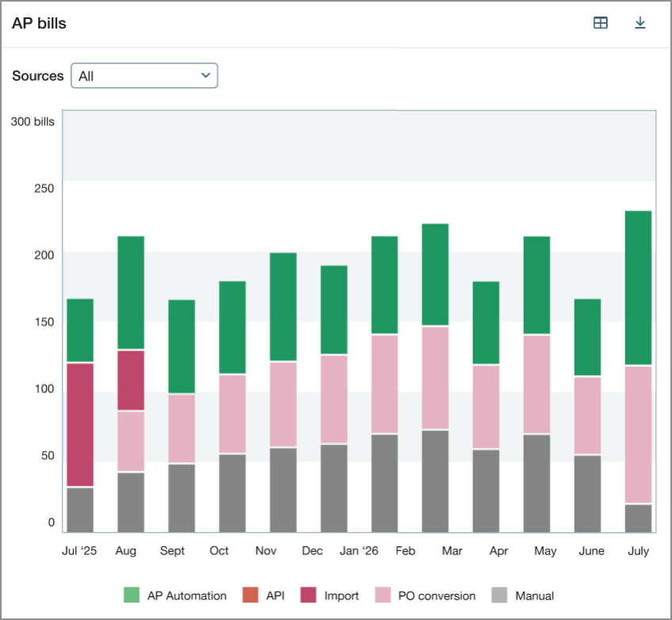
Task: Click the pink segment of the May bar
Action: pyautogui.click(x=544, y=381)
